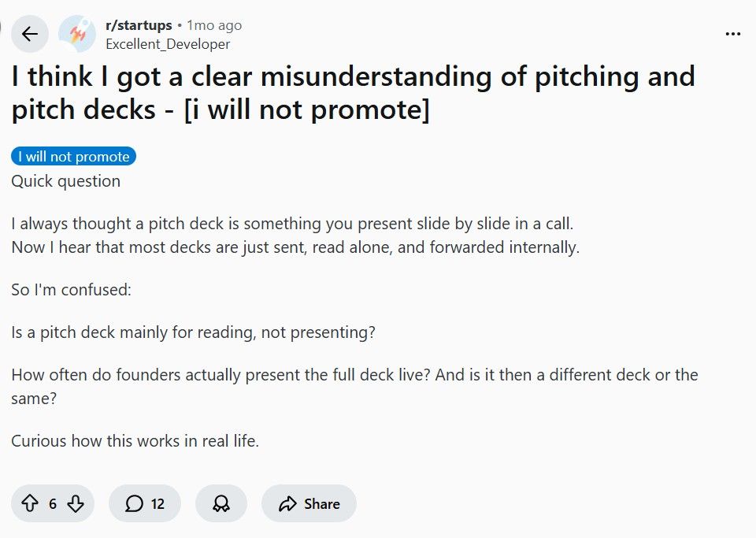This screenshot has width=756, height=538.
Task: Click the back arrow button
Action: point(30,34)
